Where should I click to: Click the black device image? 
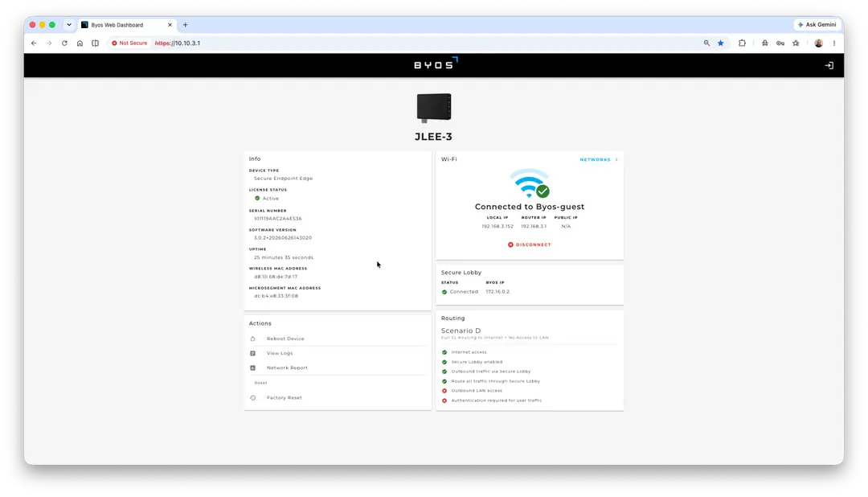434,108
